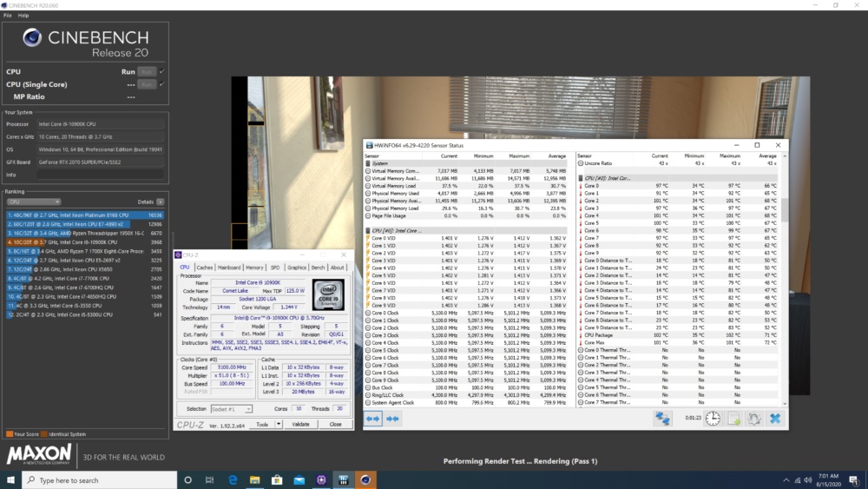Click the Core 0 thermometer sensor icon
The image size is (868, 489).
(581, 186)
